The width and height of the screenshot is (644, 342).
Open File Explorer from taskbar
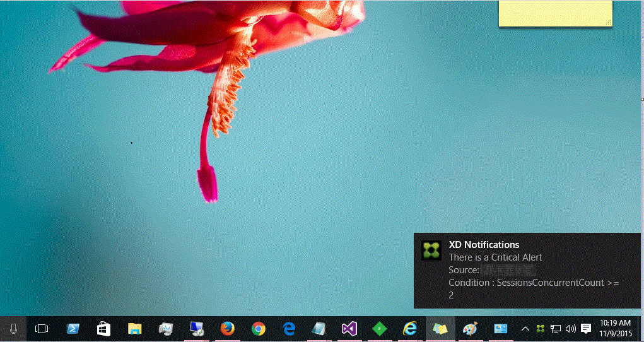[134, 329]
